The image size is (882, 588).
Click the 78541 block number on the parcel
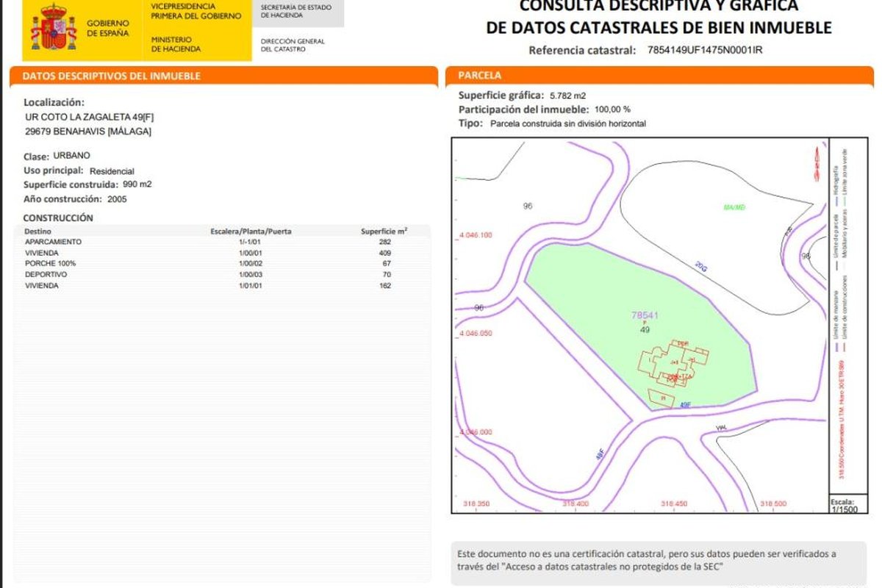(x=645, y=315)
